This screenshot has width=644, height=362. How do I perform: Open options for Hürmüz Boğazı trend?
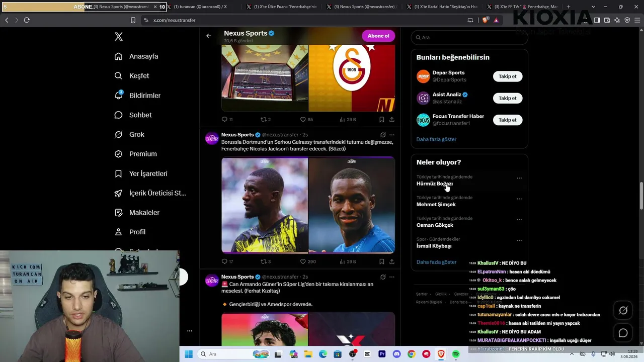click(x=519, y=178)
